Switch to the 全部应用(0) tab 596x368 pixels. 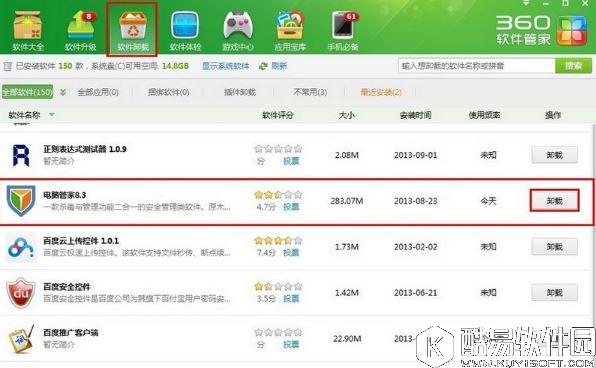click(x=98, y=92)
